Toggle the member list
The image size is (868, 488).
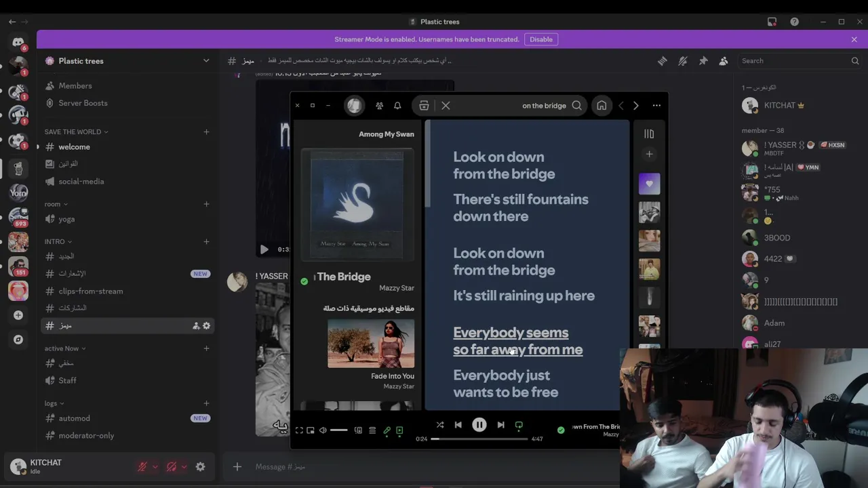point(724,61)
